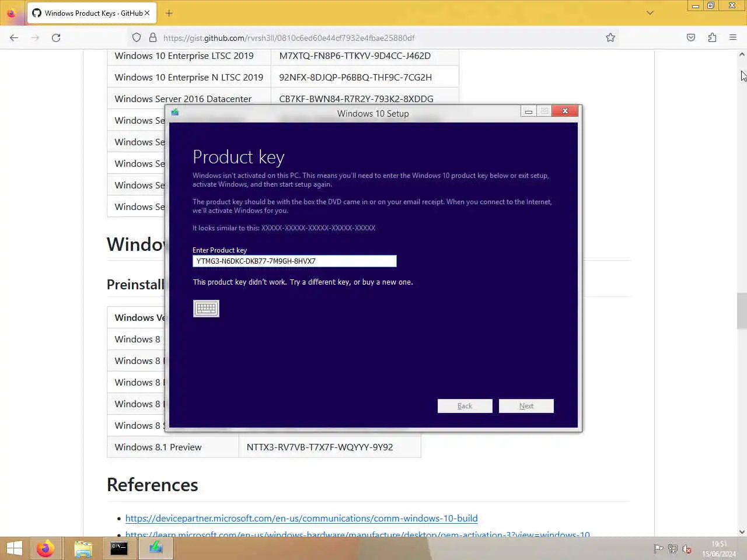Open a new Firefox tab
The image size is (747, 560).
coord(169,13)
